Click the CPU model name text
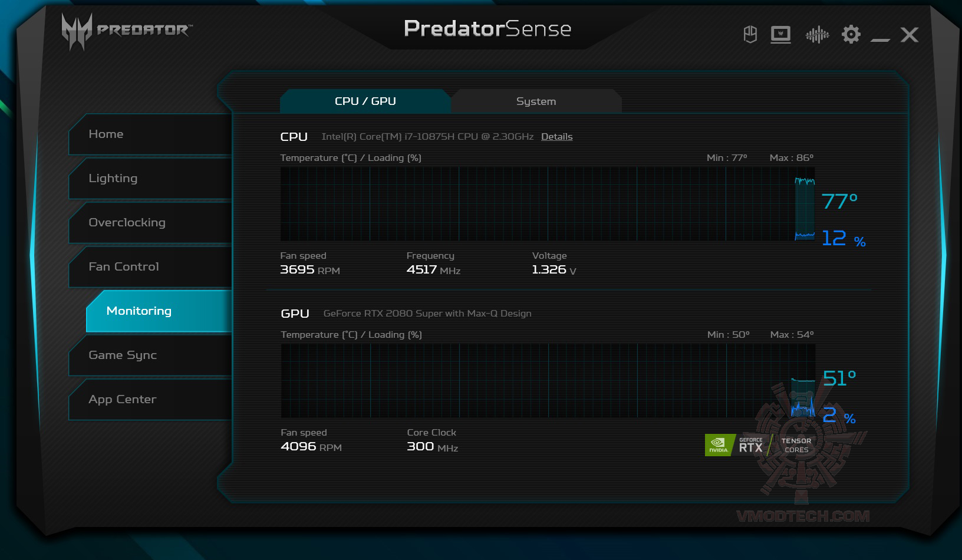 click(x=427, y=137)
